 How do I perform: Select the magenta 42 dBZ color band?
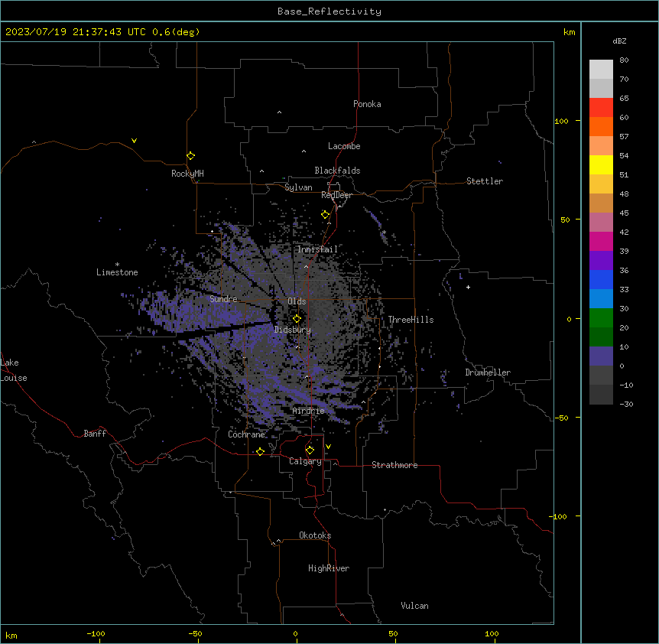click(x=601, y=241)
